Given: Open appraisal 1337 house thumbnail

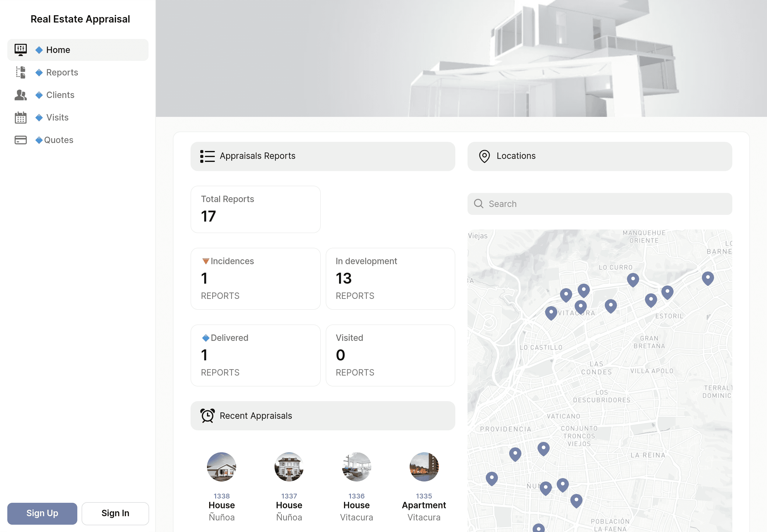Looking at the screenshot, I should (x=289, y=467).
